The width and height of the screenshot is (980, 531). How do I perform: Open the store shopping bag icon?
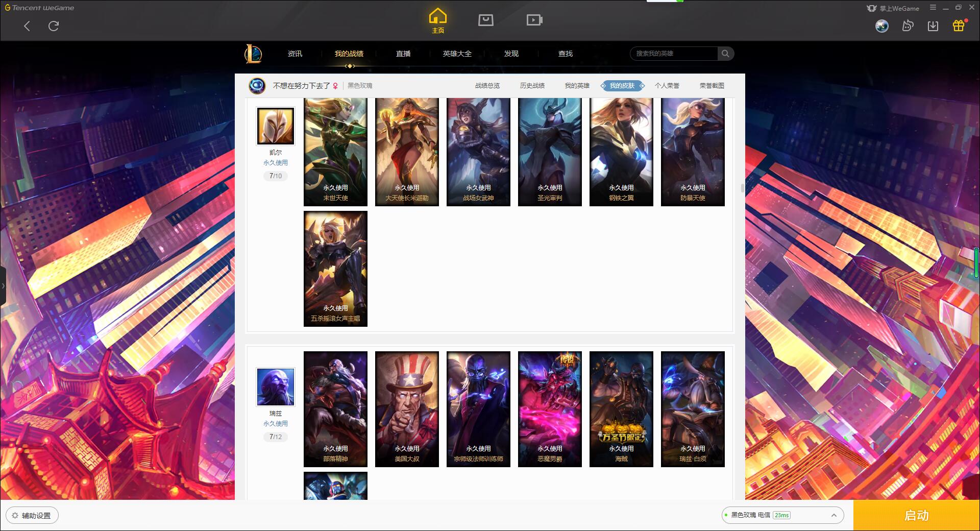coord(485,20)
